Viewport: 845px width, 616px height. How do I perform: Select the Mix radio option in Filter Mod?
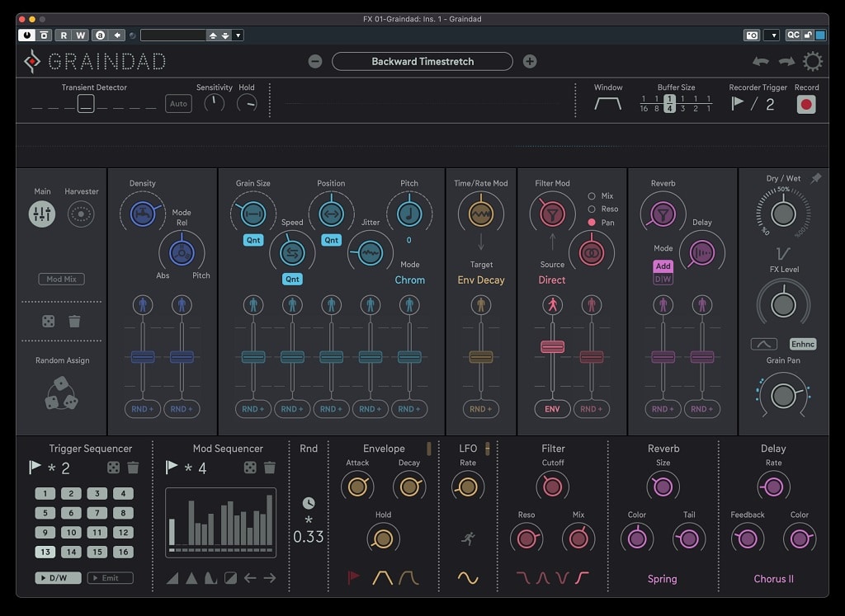tap(591, 196)
